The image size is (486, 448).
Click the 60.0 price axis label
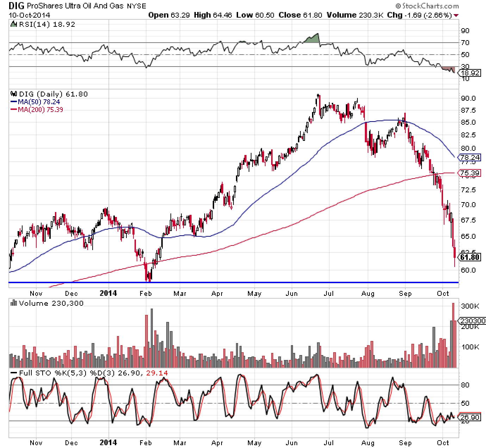(468, 270)
